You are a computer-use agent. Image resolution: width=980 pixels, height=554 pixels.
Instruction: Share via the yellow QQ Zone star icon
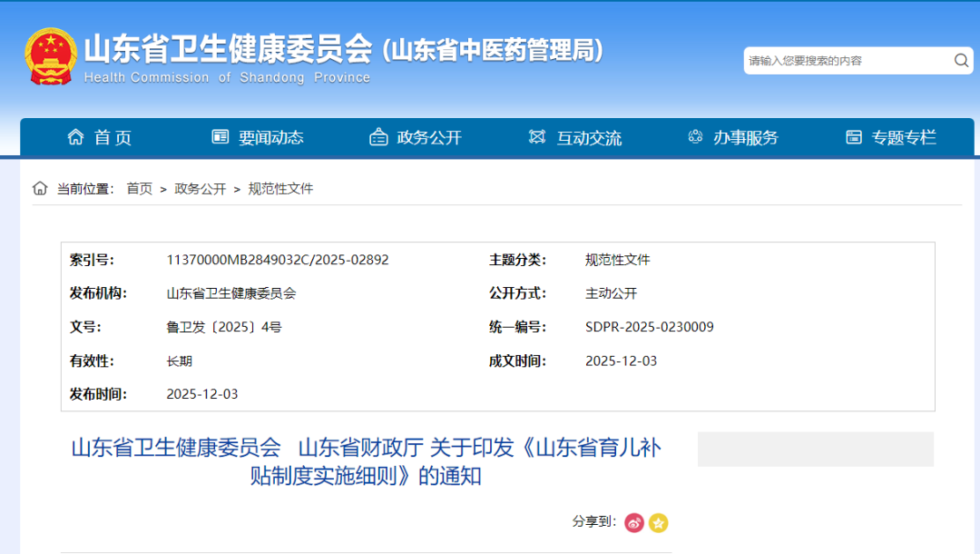point(659,523)
